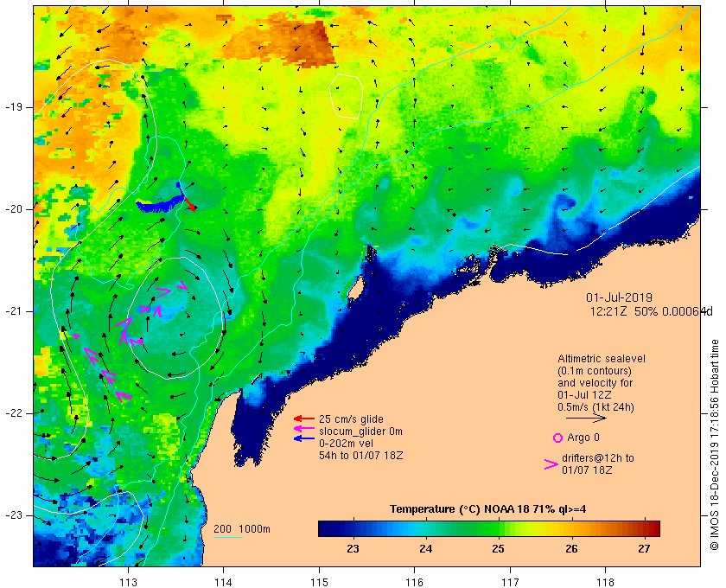Image resolution: width=726 pixels, height=588 pixels.
Task: Click the magenta drifters chevron legend symbol
Action: 551,464
